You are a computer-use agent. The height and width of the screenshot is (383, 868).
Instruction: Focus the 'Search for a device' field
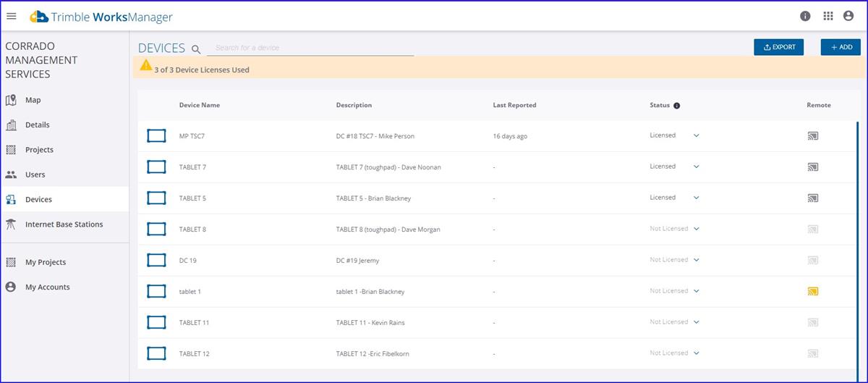[310, 48]
